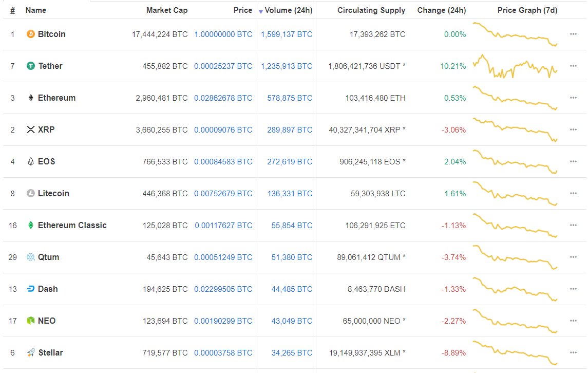Screen dimensions: 588x373
Task: View Tether's 7-day price graph
Action: click(515, 66)
